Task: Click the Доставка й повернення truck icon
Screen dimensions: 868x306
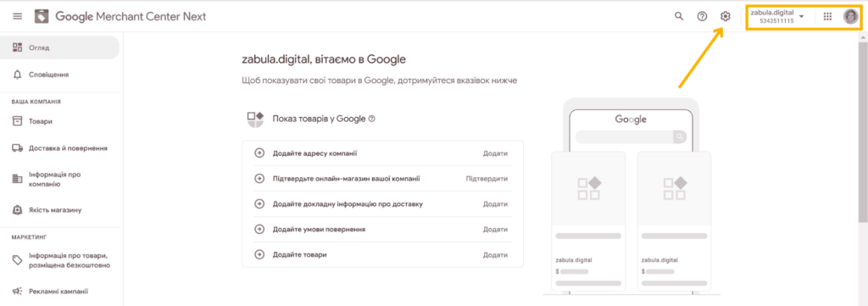Action: click(x=17, y=148)
